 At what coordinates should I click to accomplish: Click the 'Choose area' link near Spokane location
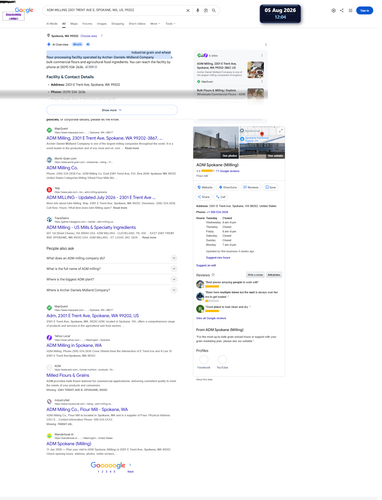(89, 36)
